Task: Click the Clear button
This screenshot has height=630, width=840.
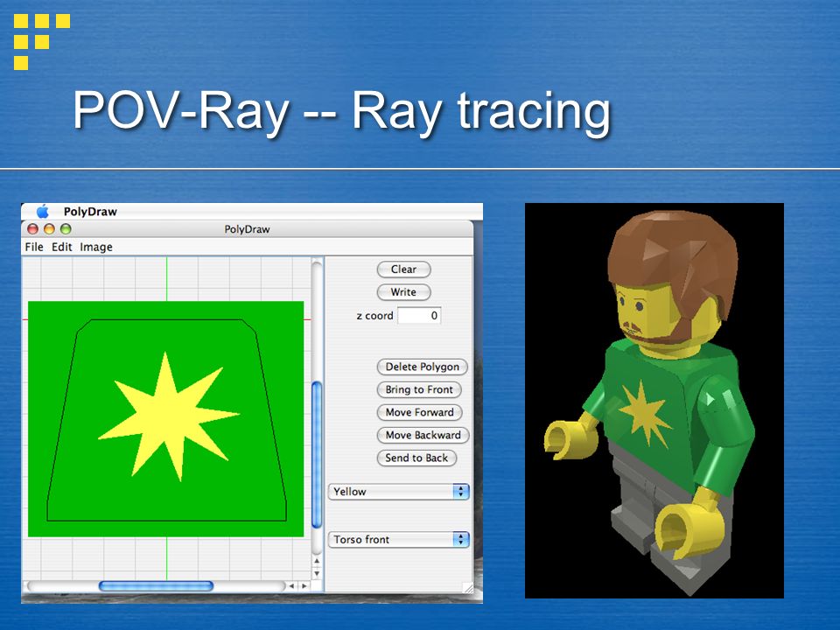Action: 403,269
